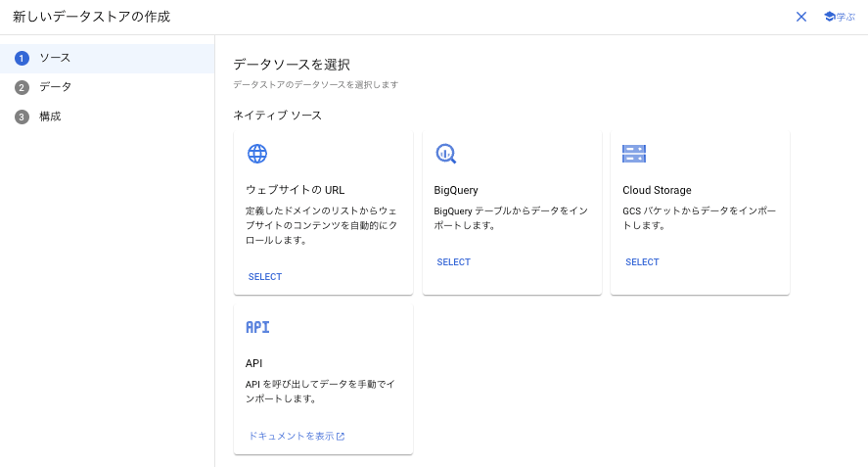
Task: Select BigQuery as data source
Action: pyautogui.click(x=453, y=262)
